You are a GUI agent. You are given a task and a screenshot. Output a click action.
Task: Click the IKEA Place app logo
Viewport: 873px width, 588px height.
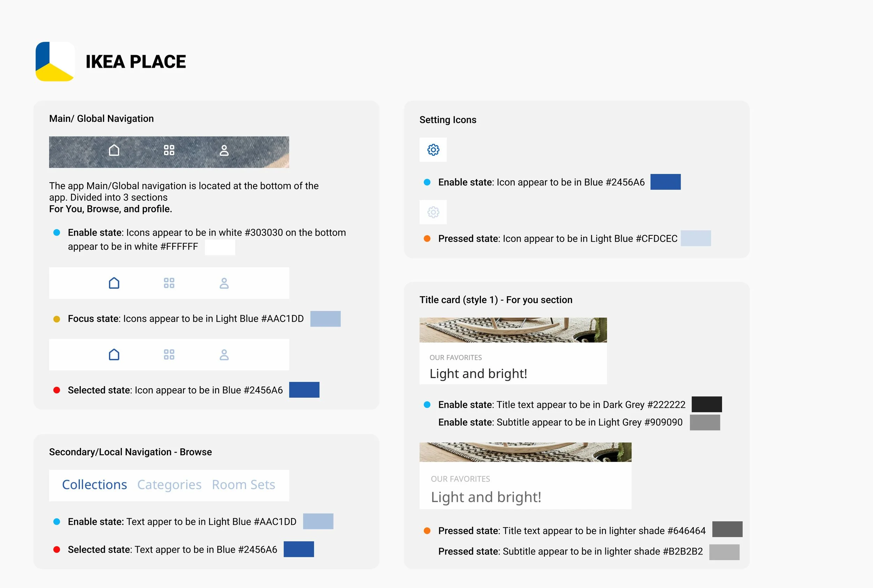pos(55,61)
